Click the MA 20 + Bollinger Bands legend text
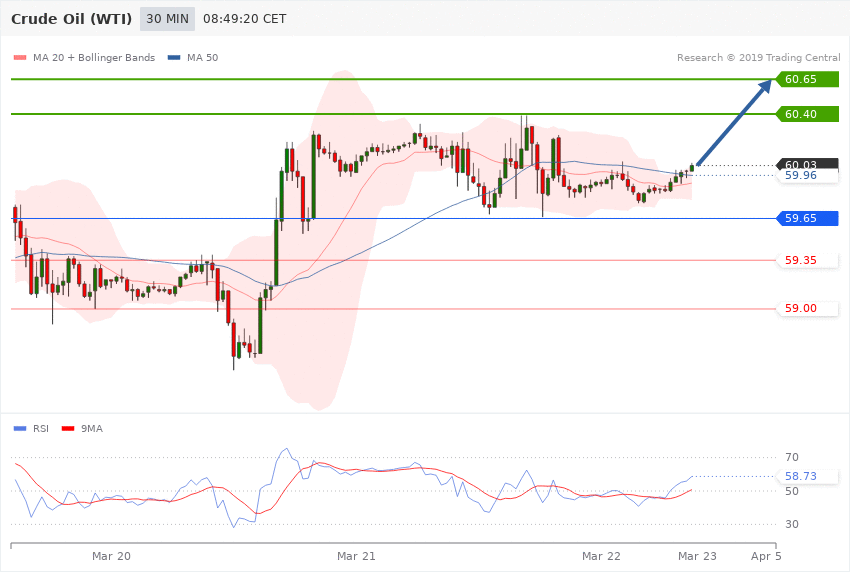Viewport: 850px width, 576px height. tap(94, 57)
